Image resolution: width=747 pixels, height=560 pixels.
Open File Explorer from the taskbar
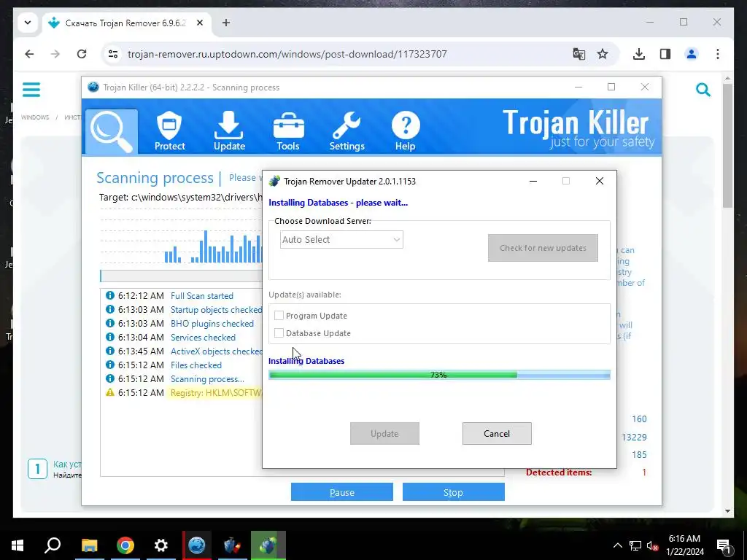coord(89,545)
